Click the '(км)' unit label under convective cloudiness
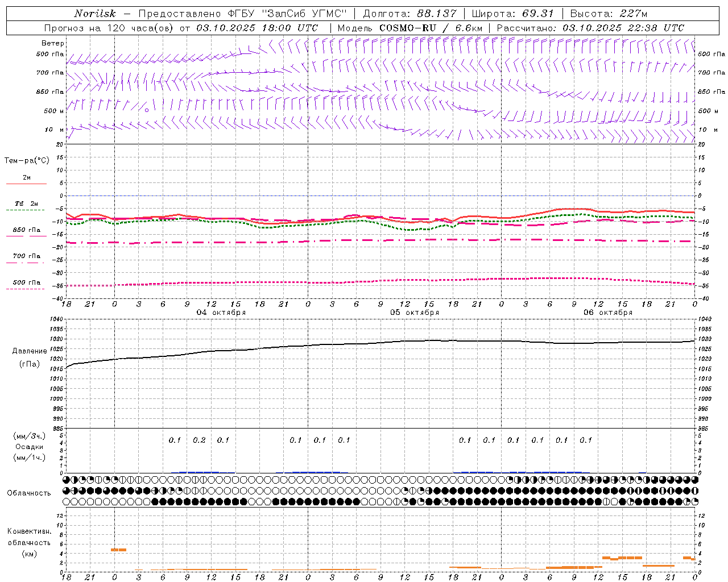The height and width of the screenshot is (582, 728). [x=30, y=554]
